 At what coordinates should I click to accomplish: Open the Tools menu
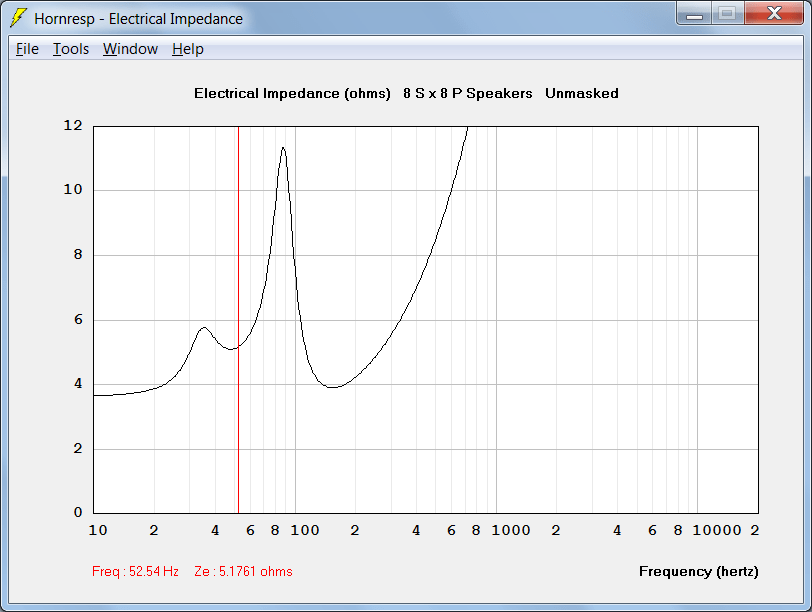coord(71,49)
